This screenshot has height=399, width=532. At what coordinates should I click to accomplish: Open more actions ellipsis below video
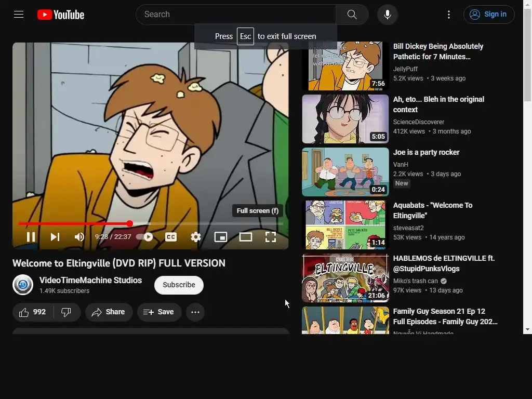pyautogui.click(x=195, y=312)
